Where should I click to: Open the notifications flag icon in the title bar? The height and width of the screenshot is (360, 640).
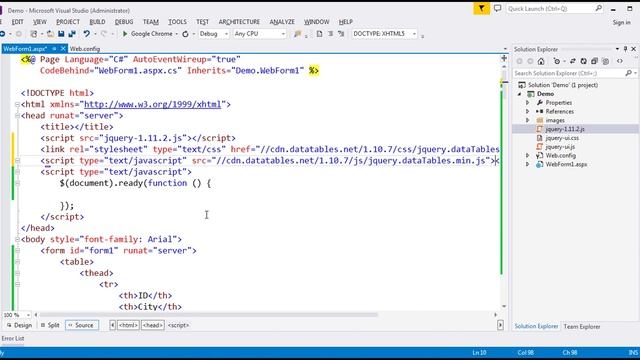click(x=482, y=8)
